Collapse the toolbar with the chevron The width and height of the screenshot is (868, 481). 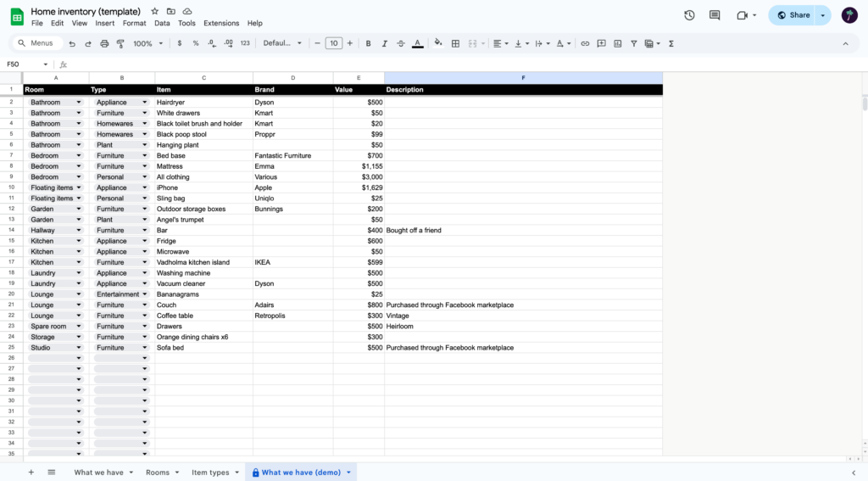[x=845, y=43]
